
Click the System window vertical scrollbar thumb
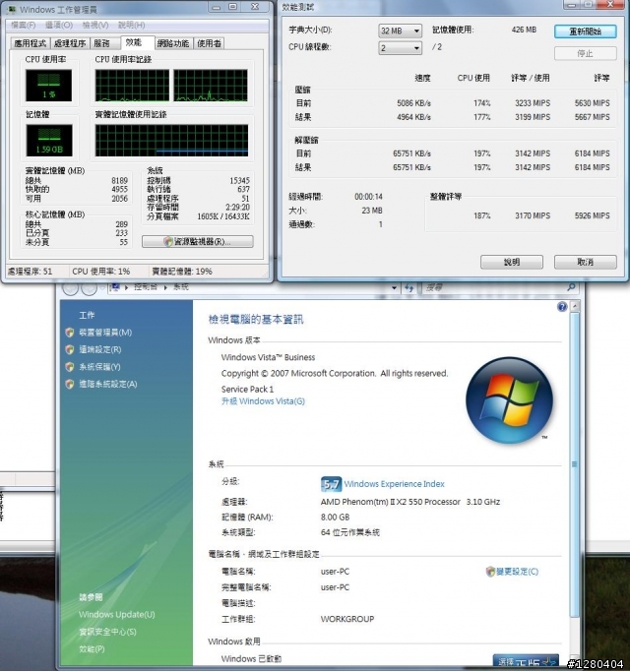[575, 464]
